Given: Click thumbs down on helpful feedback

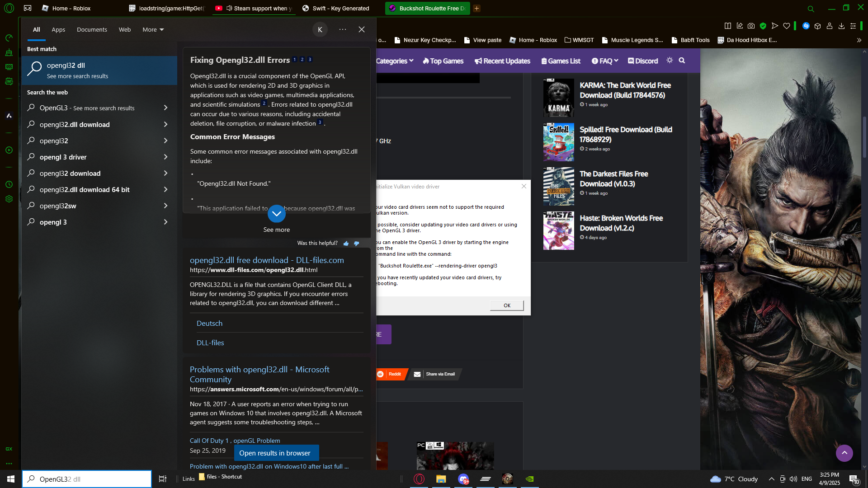Looking at the screenshot, I should (x=357, y=244).
